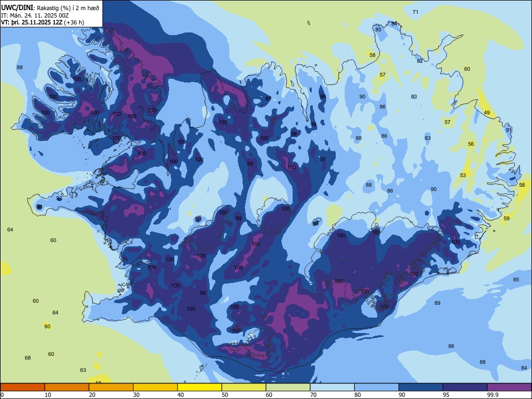
Task: Click the '96' humidity value on map
Action: tap(313, 124)
